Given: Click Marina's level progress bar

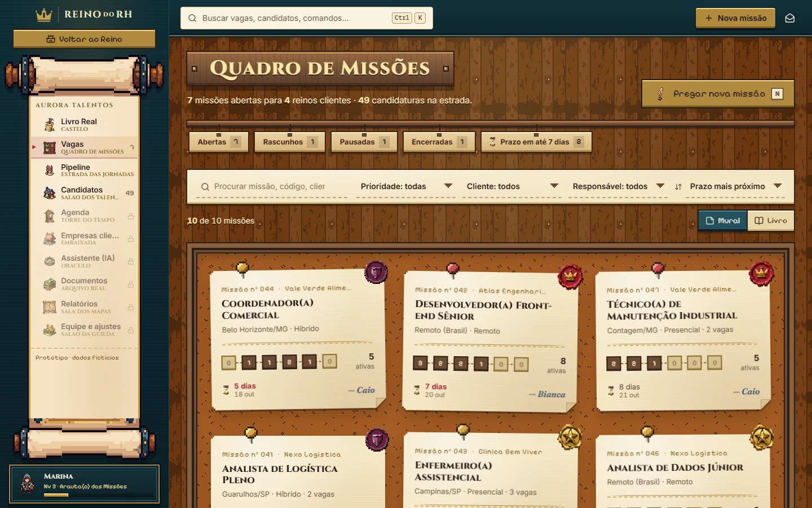Looking at the screenshot, I should coord(99,495).
